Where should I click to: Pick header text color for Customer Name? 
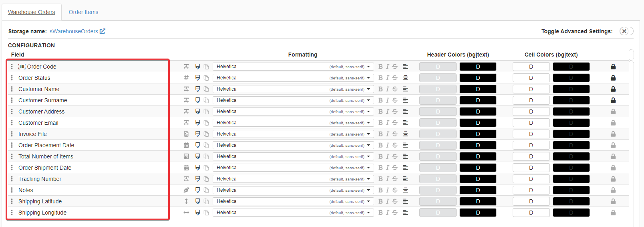coord(477,89)
